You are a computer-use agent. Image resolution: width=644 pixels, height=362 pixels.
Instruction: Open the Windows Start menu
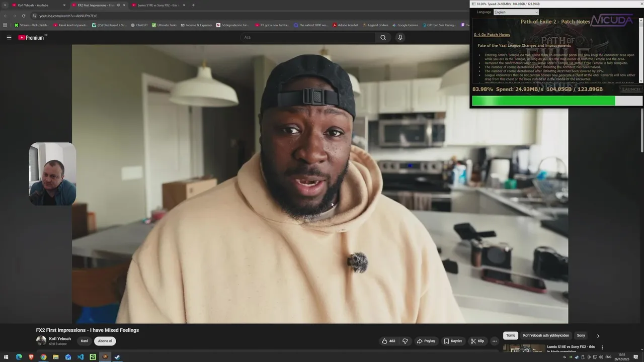[x=7, y=357]
